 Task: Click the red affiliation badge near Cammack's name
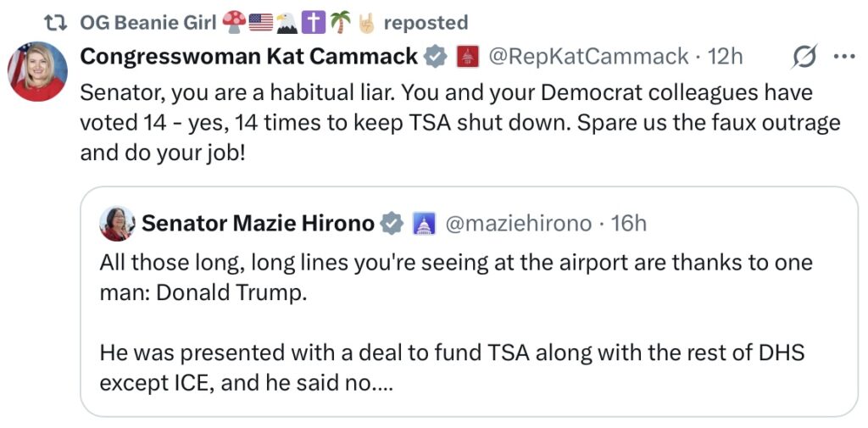[x=465, y=58]
